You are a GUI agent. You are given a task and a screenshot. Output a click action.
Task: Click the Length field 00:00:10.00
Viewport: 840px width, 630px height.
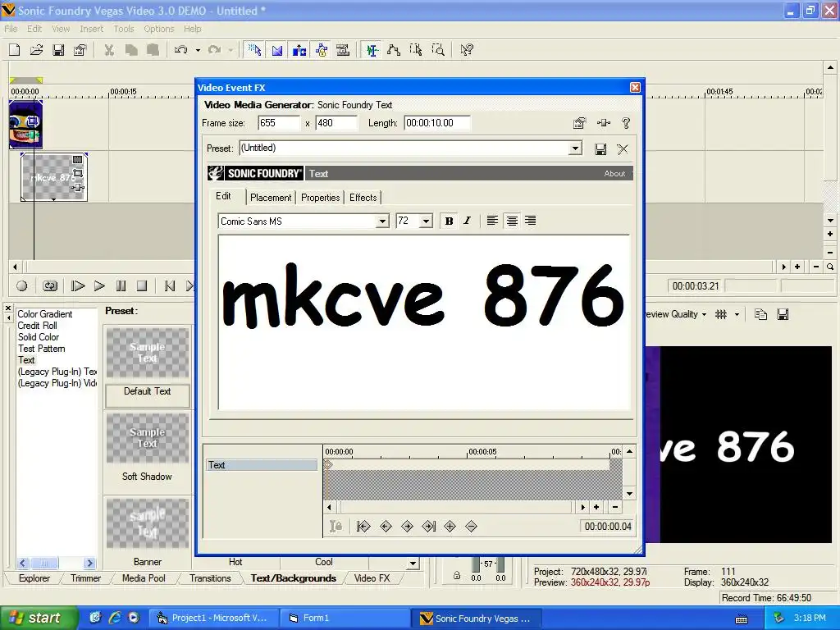click(437, 123)
